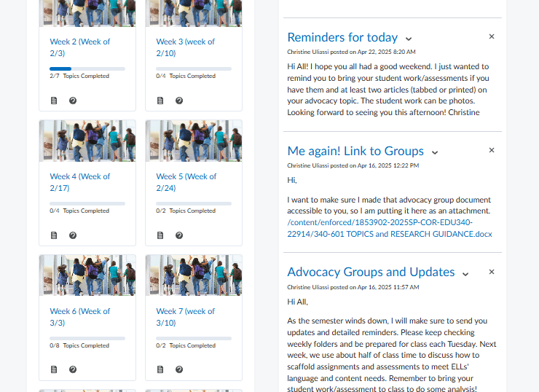Open the Week 4 (Week of 2/17) module
Image resolution: width=539 pixels, height=392 pixels.
click(x=79, y=182)
